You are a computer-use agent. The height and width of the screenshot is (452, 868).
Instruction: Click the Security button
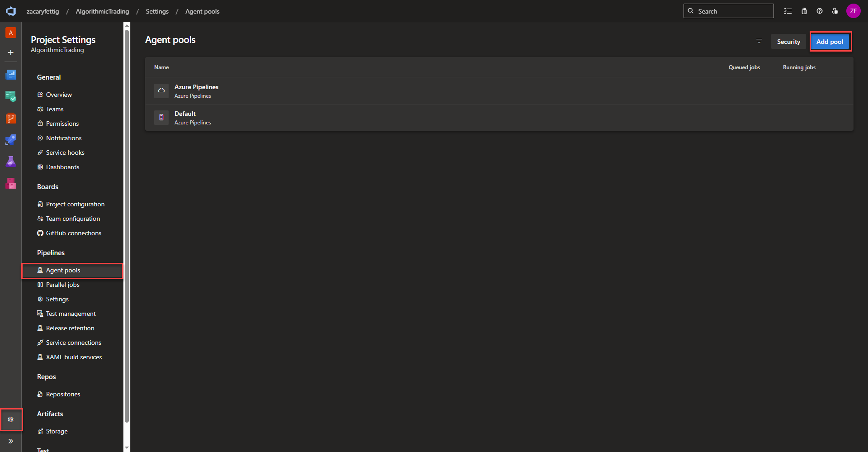pos(788,42)
